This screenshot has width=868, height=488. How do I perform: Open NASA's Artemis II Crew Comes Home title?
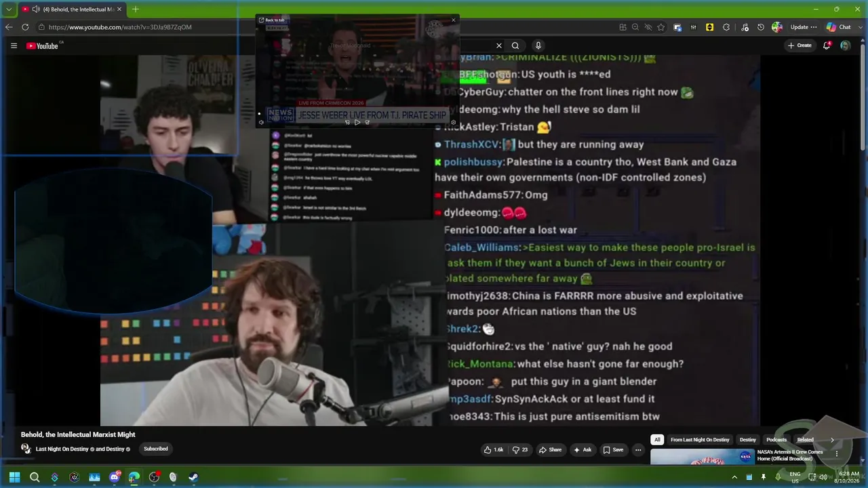click(x=790, y=455)
